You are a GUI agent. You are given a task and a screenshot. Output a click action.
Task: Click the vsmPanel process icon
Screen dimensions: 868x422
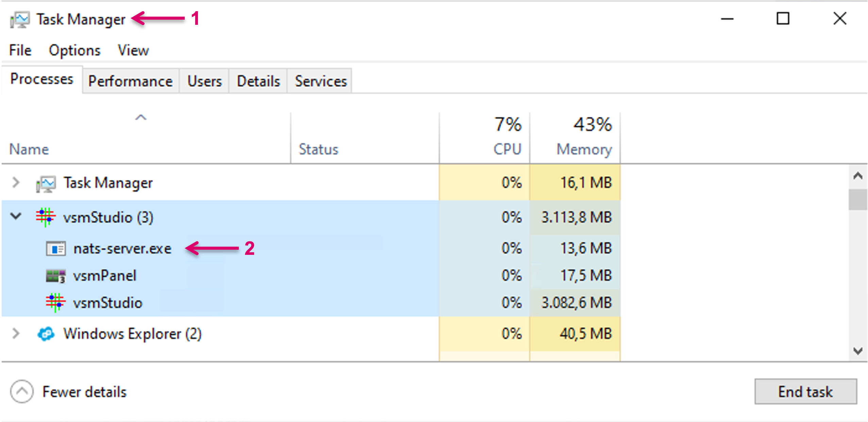(55, 276)
